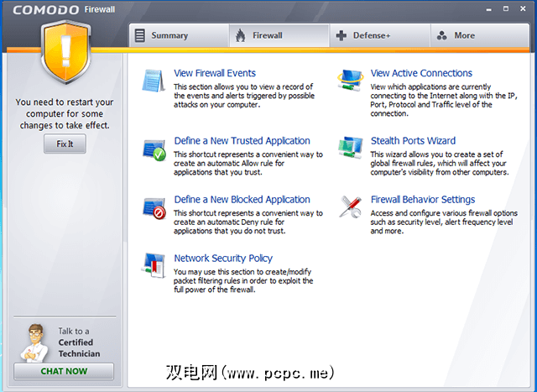Open Define a New Trusted Application link

pos(242,141)
